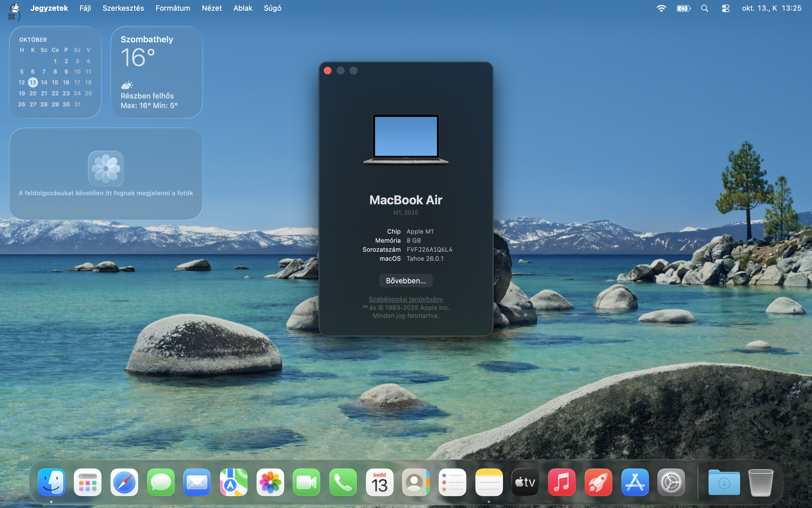
Task: Click the Szombathely weather widget
Action: click(x=157, y=72)
